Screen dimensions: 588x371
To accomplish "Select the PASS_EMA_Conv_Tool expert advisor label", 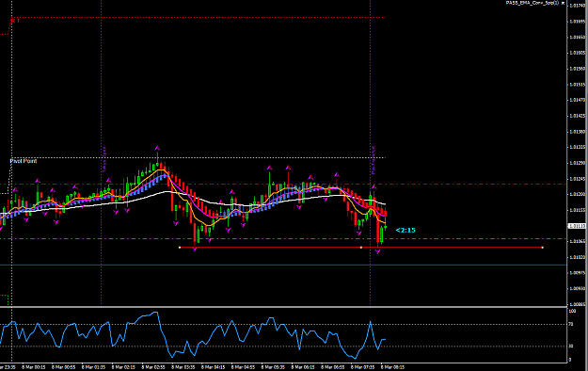I will (532, 3).
